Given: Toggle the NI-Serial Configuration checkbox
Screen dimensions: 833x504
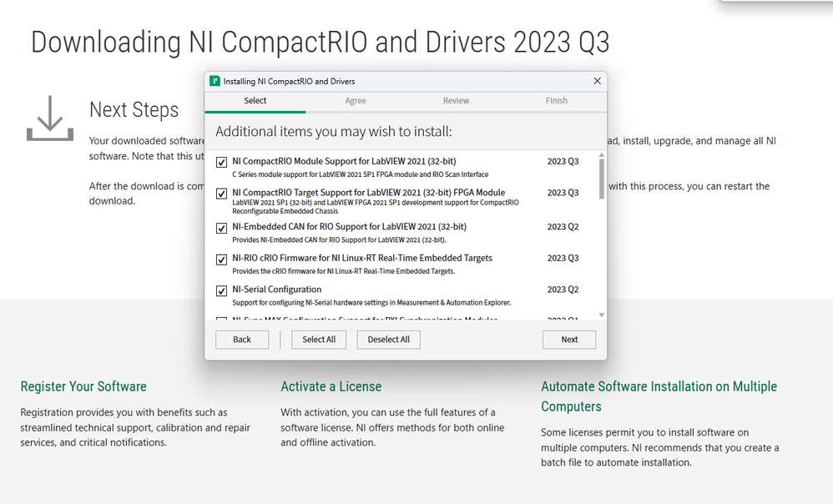Looking at the screenshot, I should point(221,290).
